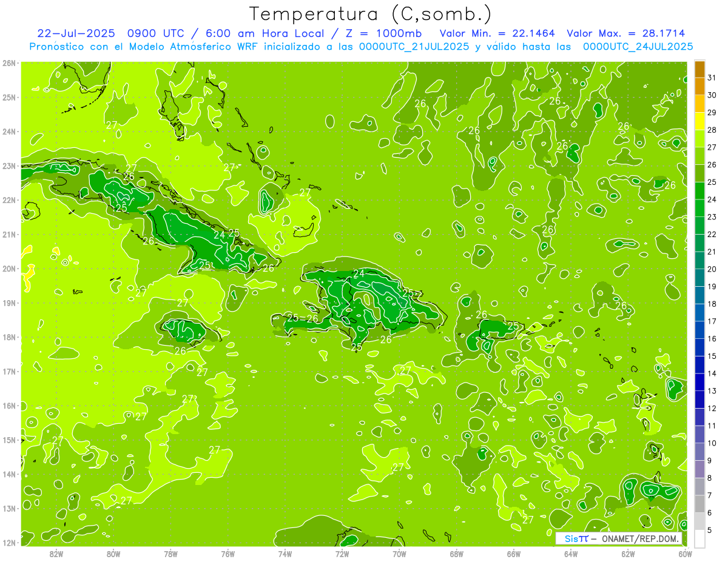
Task: Pick the orange-brown swatch above 31 on colorbar
Action: [700, 70]
